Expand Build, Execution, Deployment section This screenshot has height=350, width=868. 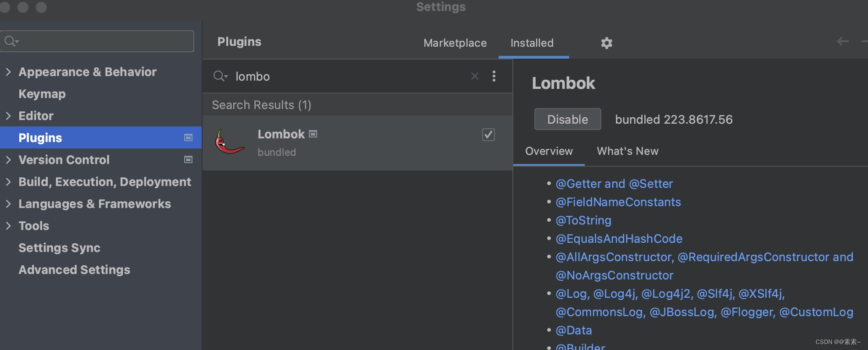coord(8,182)
